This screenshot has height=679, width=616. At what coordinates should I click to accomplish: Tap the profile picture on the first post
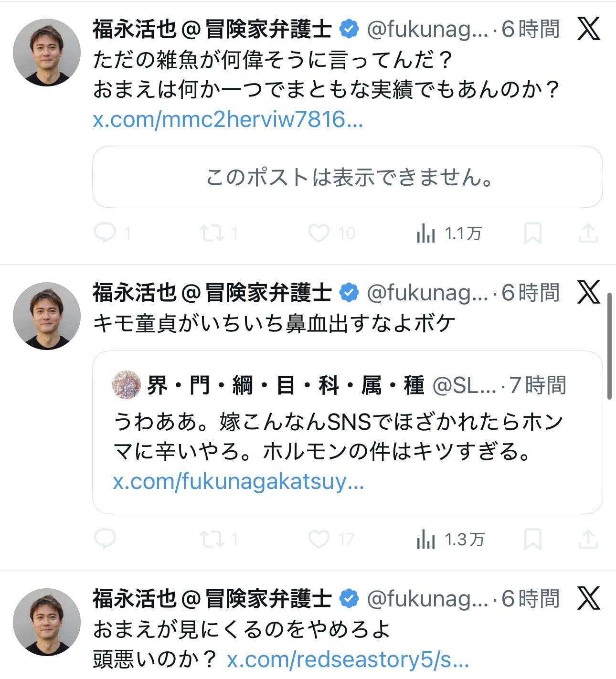pos(47,53)
